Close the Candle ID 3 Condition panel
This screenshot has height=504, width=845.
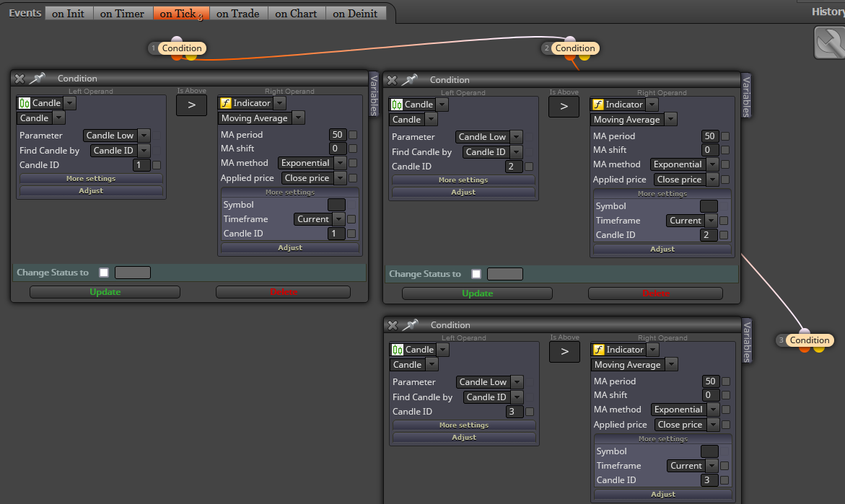[393, 325]
